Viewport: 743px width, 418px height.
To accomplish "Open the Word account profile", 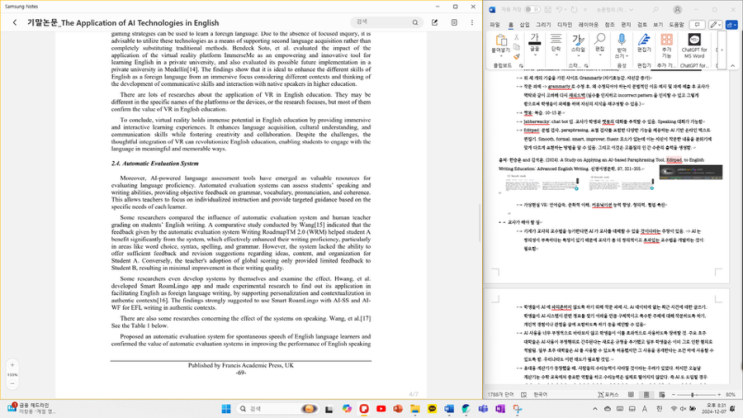I will [x=678, y=9].
